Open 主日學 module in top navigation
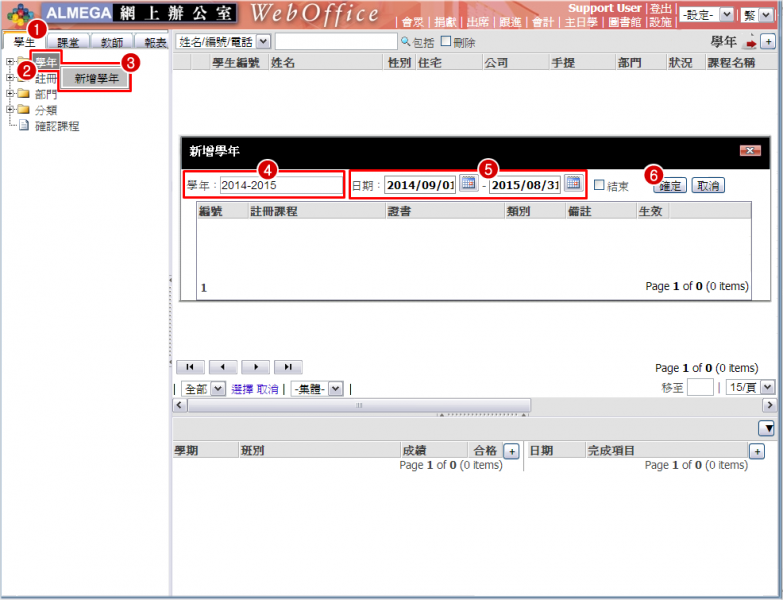Image resolution: width=783 pixels, height=600 pixels. 581,22
